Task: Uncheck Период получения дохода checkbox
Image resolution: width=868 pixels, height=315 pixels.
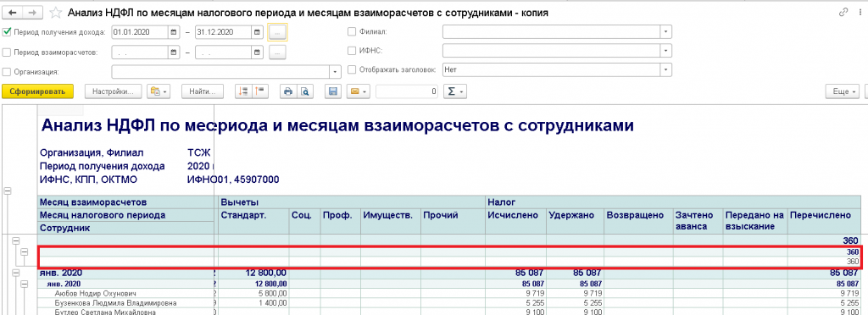Action: pyautogui.click(x=7, y=32)
